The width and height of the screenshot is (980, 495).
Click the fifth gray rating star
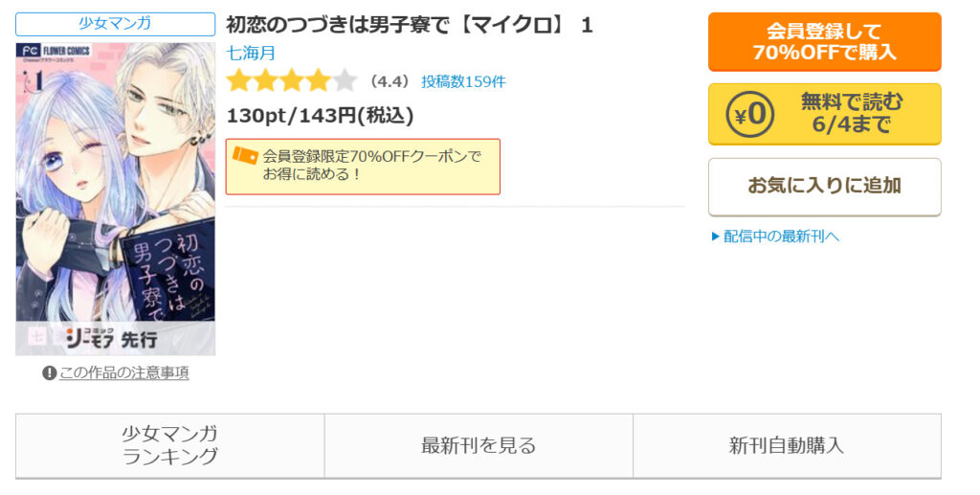345,81
